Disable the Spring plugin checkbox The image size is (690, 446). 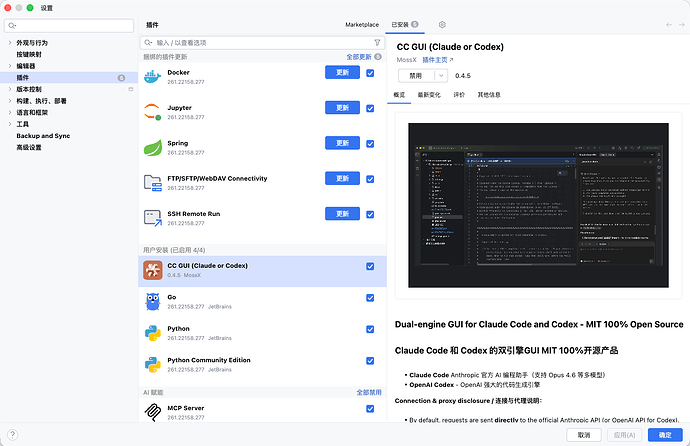[x=370, y=144]
